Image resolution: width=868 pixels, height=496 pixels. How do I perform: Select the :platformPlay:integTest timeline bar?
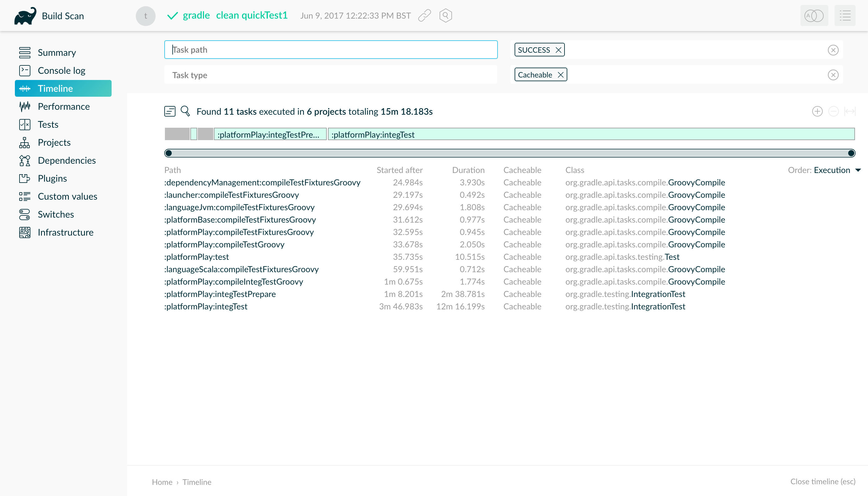591,135
